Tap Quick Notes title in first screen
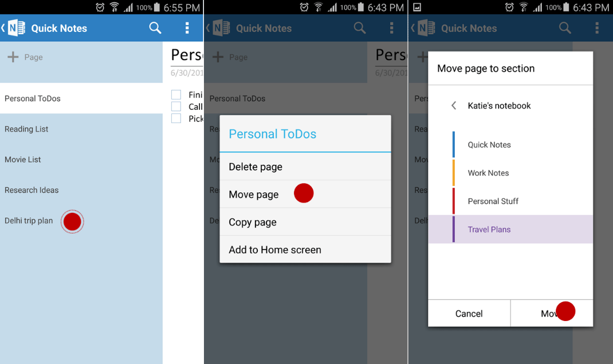 coord(59,28)
